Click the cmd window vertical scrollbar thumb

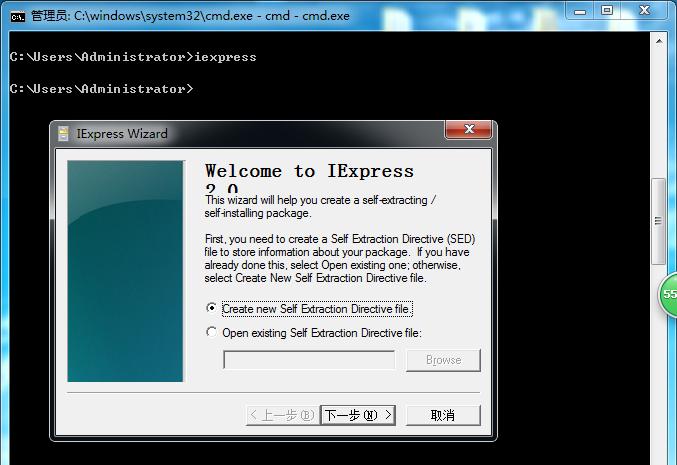[x=658, y=221]
